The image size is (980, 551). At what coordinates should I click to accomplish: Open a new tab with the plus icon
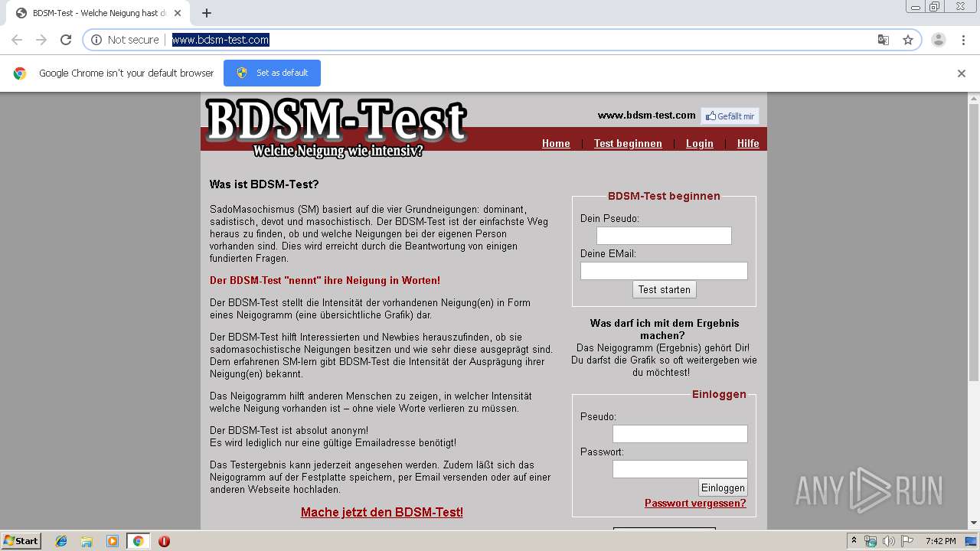tap(207, 13)
